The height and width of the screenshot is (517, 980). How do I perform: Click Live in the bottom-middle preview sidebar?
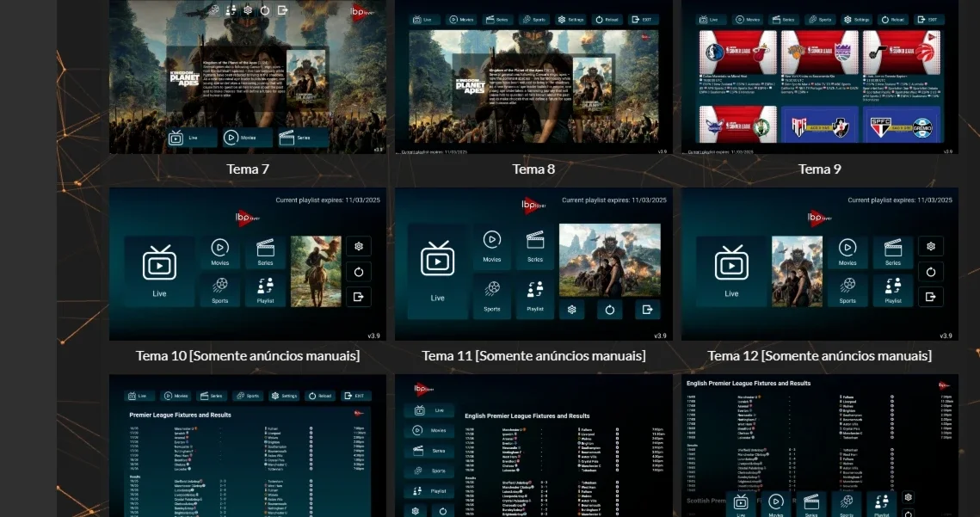(428, 410)
